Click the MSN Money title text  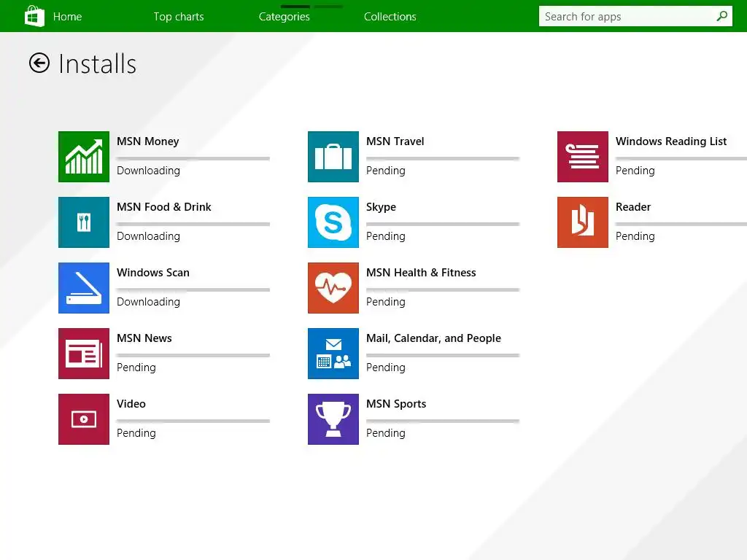147,141
